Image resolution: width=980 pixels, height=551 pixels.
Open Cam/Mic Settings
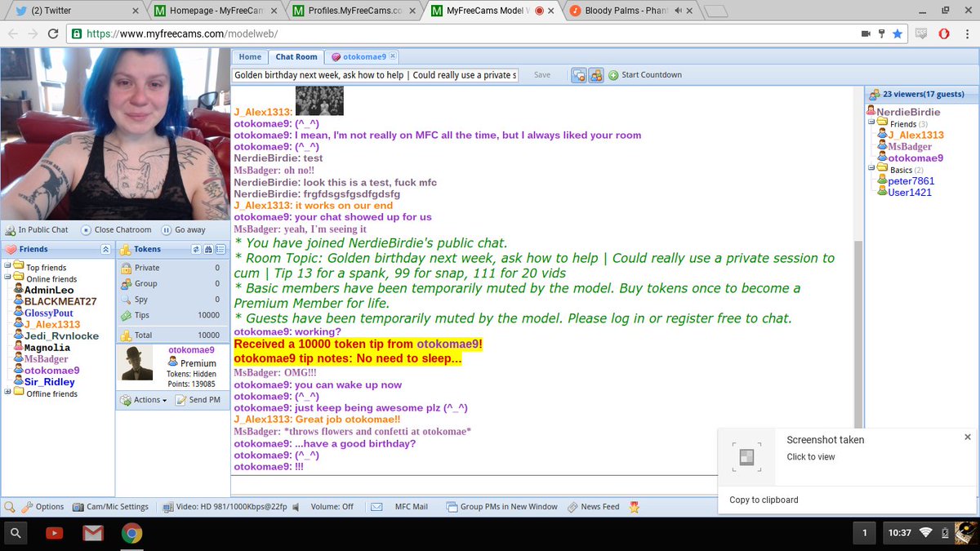click(110, 507)
